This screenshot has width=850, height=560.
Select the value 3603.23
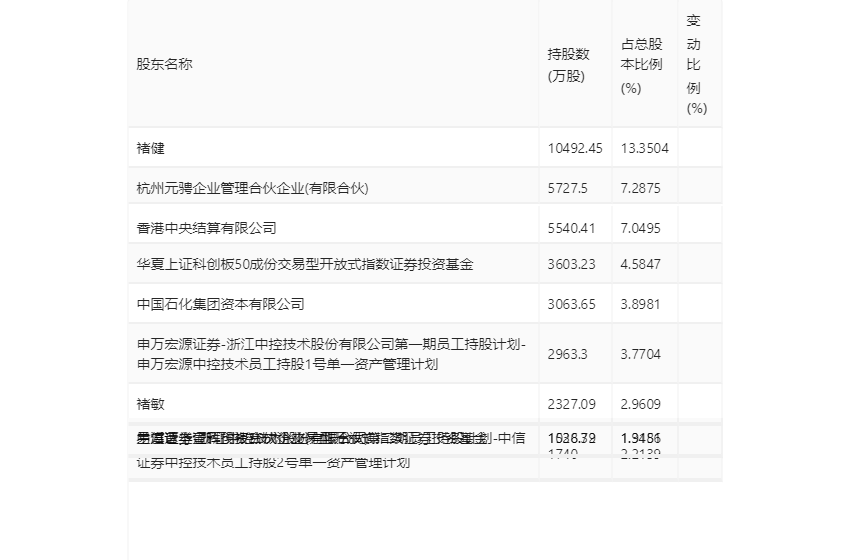click(x=571, y=264)
